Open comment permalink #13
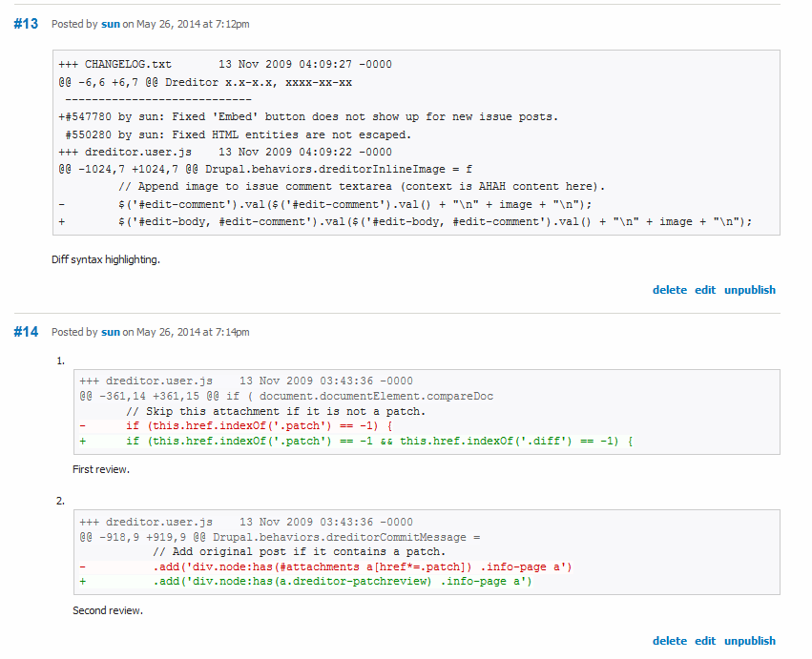The image size is (812, 659). point(26,24)
